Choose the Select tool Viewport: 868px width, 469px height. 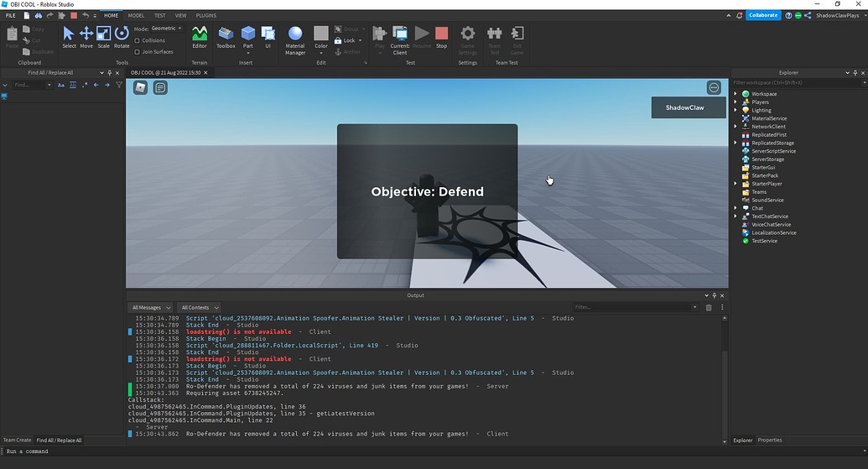point(69,38)
